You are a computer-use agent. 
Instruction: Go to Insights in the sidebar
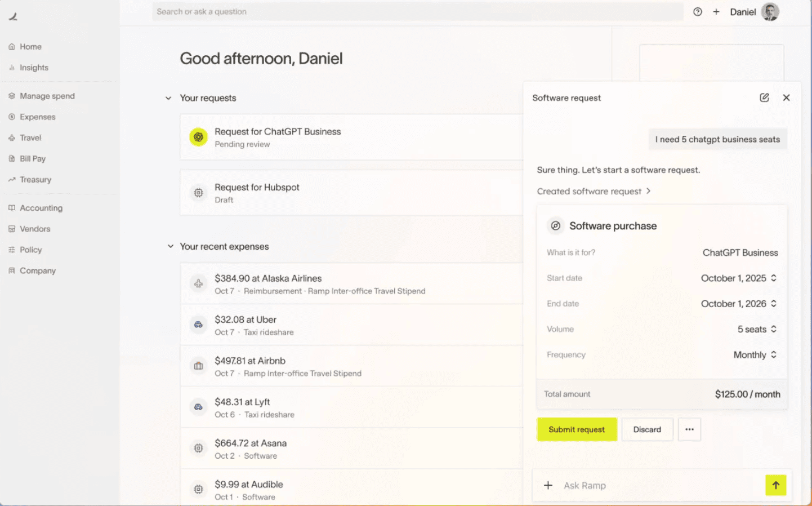coord(34,68)
